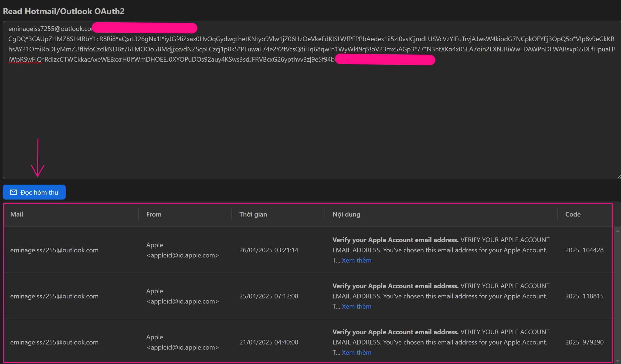Select code 104428 in first row
The height and width of the screenshot is (364, 621).
584,250
